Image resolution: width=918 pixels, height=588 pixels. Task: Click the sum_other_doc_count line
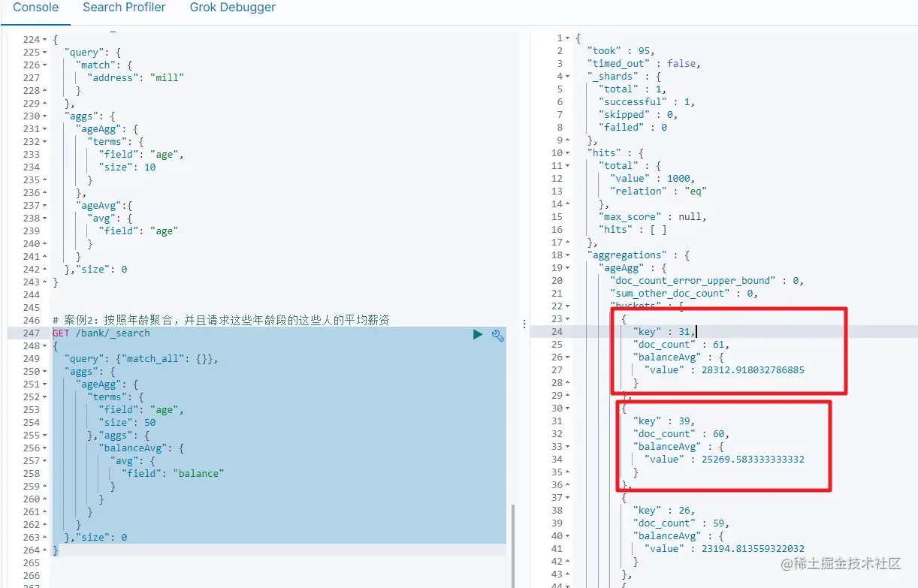[x=684, y=294]
